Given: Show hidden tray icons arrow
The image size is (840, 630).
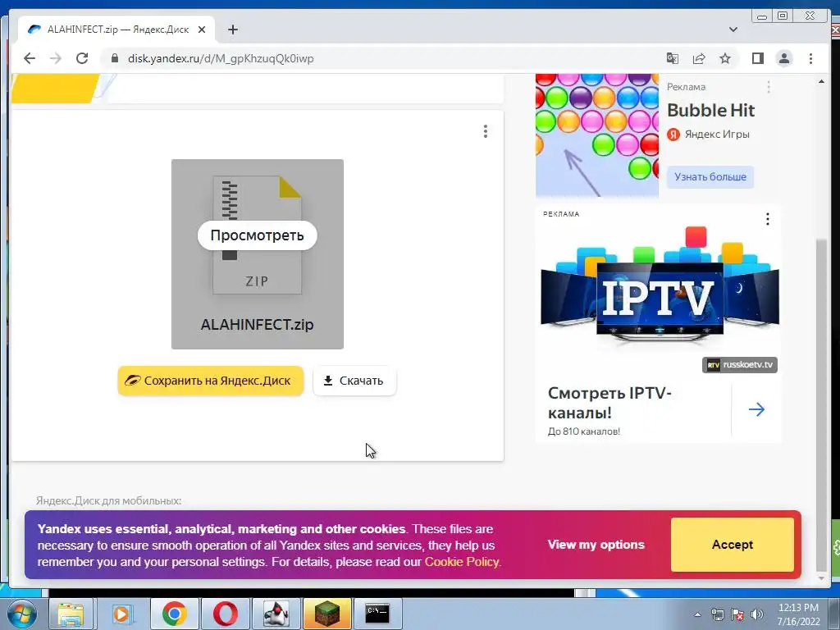Looking at the screenshot, I should 697,614.
